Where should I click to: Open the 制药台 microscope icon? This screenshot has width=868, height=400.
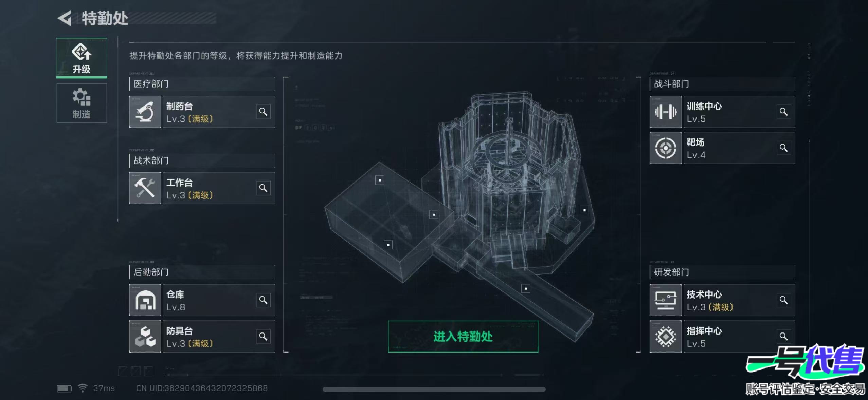click(x=145, y=112)
